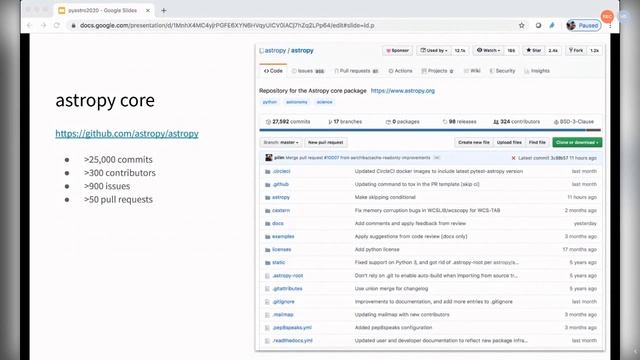Click the blue extension icon near profile
This screenshot has width=640, height=360.
pyautogui.click(x=552, y=25)
